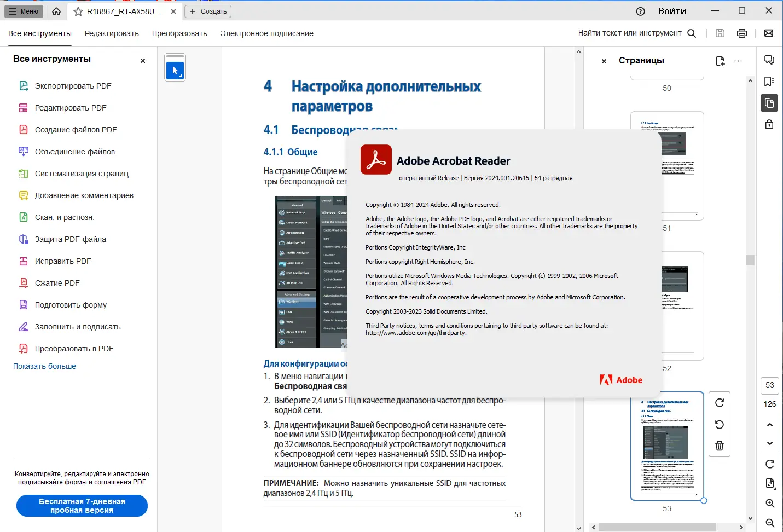
Task: Open the Страницы panel more options menu
Action: pyautogui.click(x=738, y=61)
